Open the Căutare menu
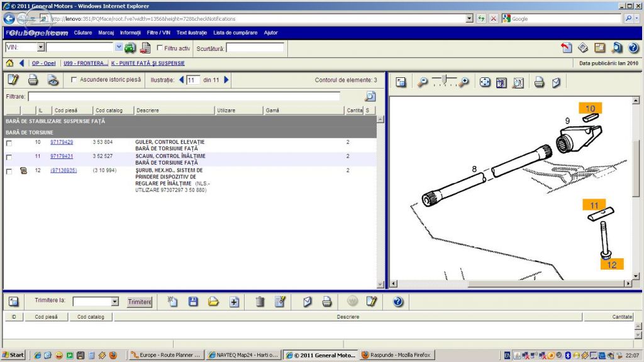This screenshot has height=362, width=644. 83,33
